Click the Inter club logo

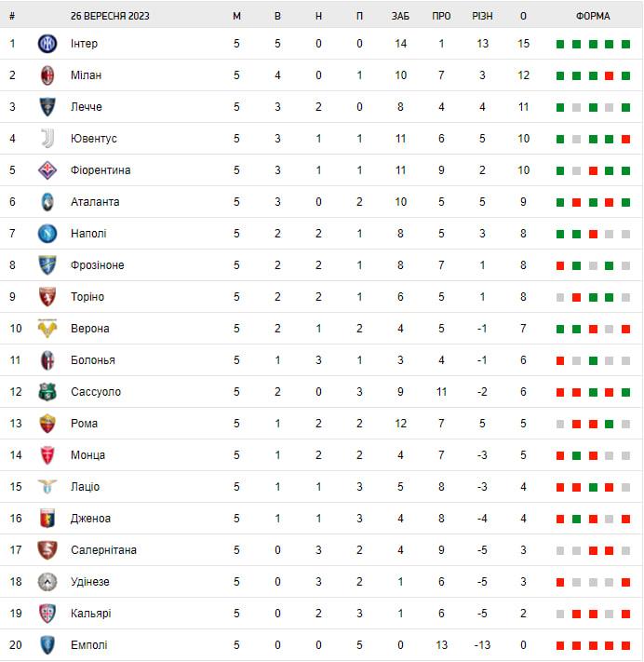[x=47, y=44]
